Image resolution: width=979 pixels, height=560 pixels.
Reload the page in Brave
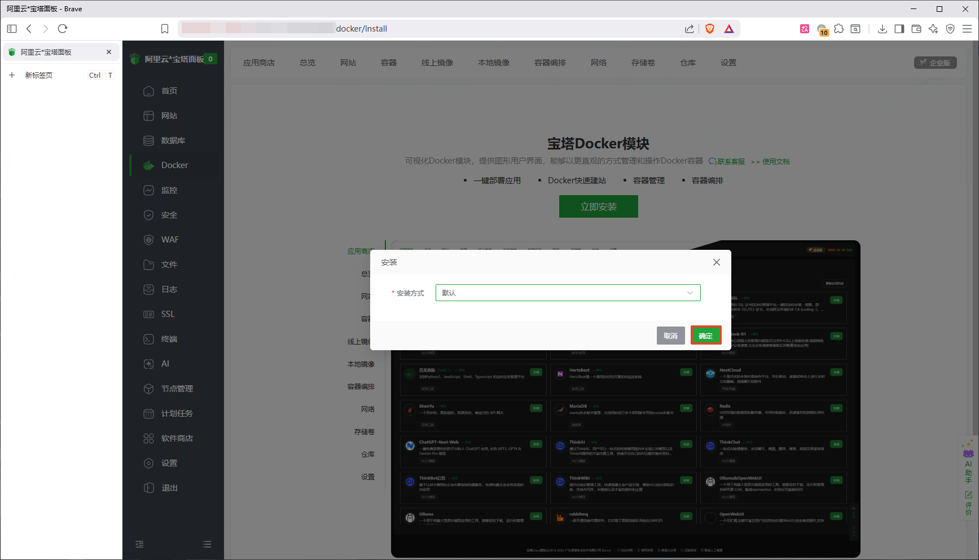point(63,29)
